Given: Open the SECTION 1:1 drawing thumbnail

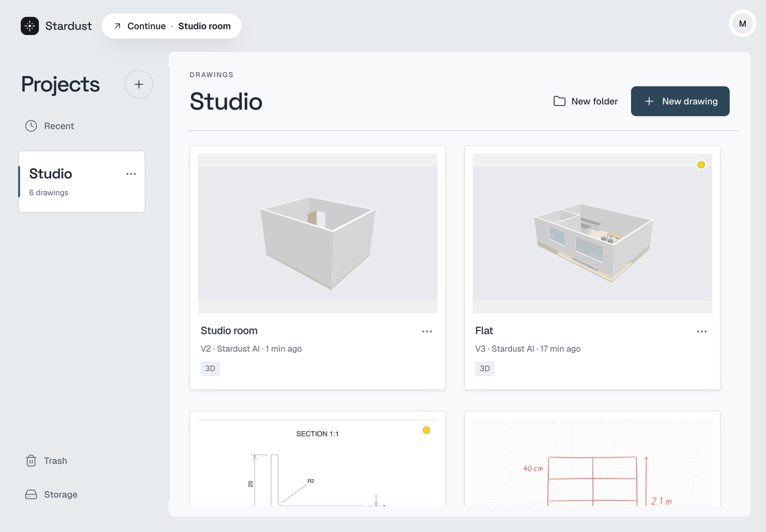Looking at the screenshot, I should [x=317, y=463].
